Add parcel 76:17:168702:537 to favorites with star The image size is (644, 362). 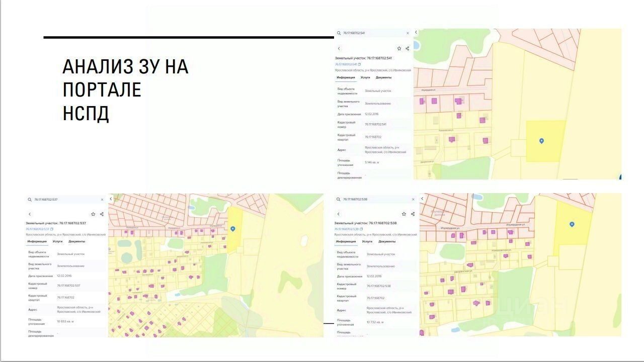[x=93, y=214]
